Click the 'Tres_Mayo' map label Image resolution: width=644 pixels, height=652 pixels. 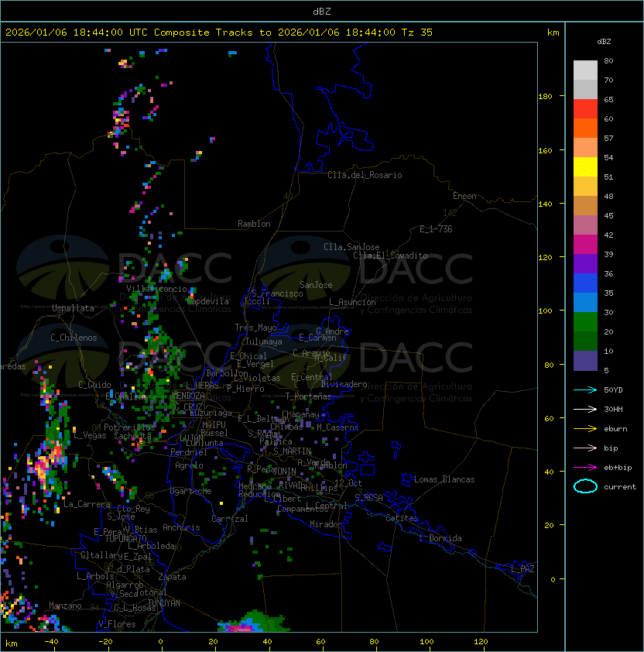(255, 328)
